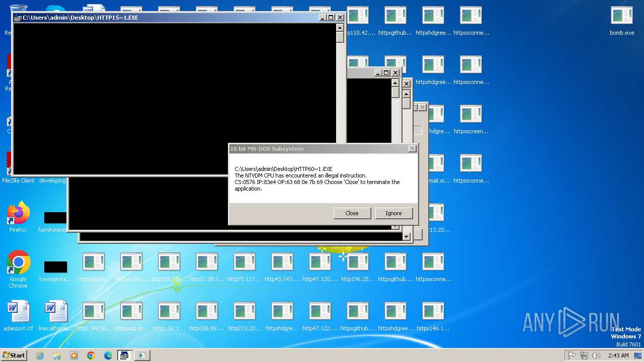The image size is (644, 362).
Task: Click Ignore in the MS-DOS Subsystem dialog
Action: 393,213
